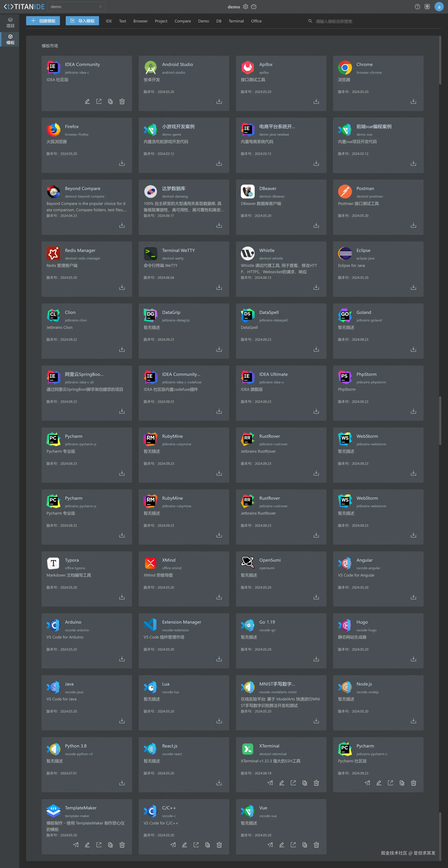Filter templates by Browser tab
The height and width of the screenshot is (868, 448).
[x=140, y=21]
